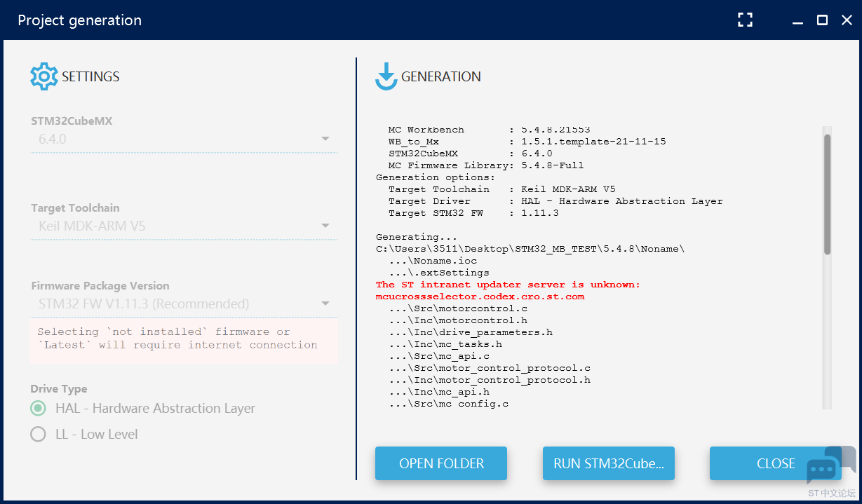Image resolution: width=862 pixels, height=504 pixels.
Task: Click the 'Generating...' log line
Action: click(x=417, y=237)
